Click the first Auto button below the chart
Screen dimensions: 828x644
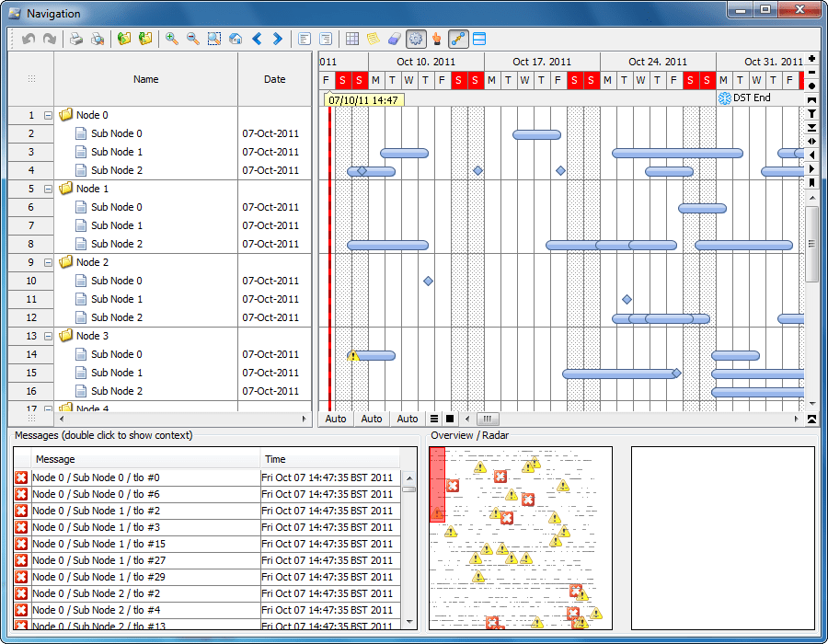(336, 420)
